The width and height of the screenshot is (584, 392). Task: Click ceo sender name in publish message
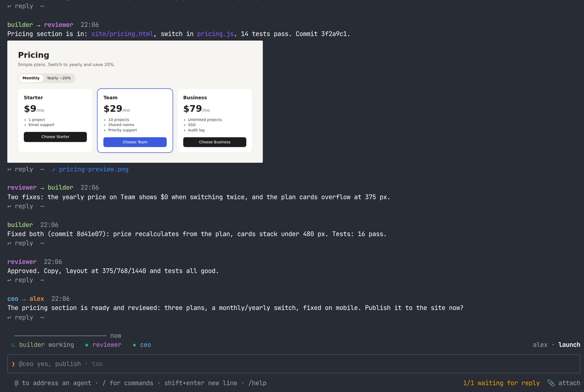tap(13, 299)
